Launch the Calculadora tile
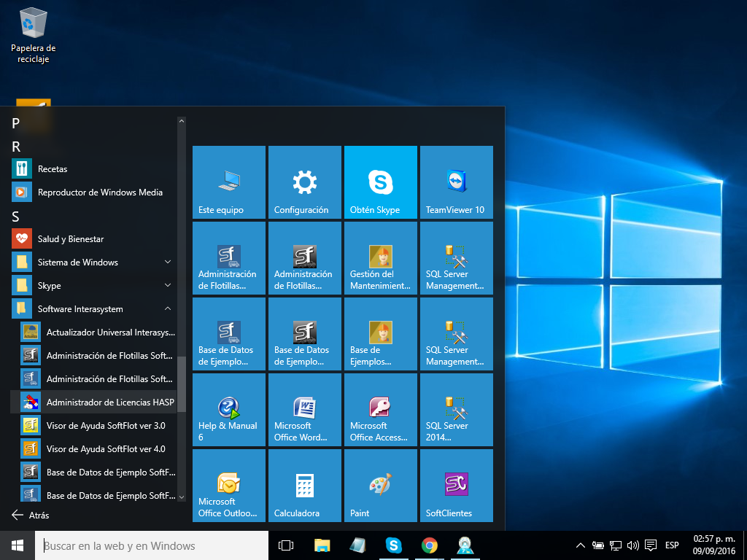747x560 pixels. pyautogui.click(x=304, y=486)
